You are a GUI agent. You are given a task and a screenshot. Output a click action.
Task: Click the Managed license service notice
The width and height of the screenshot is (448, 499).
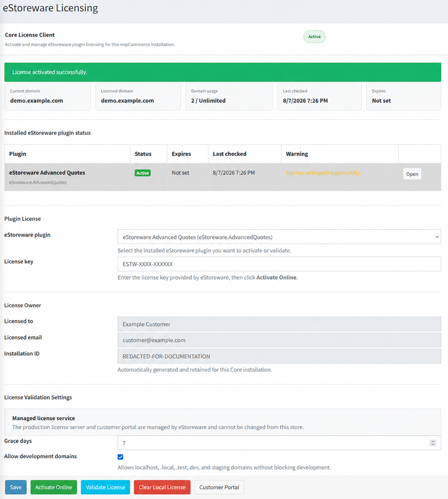point(222,422)
